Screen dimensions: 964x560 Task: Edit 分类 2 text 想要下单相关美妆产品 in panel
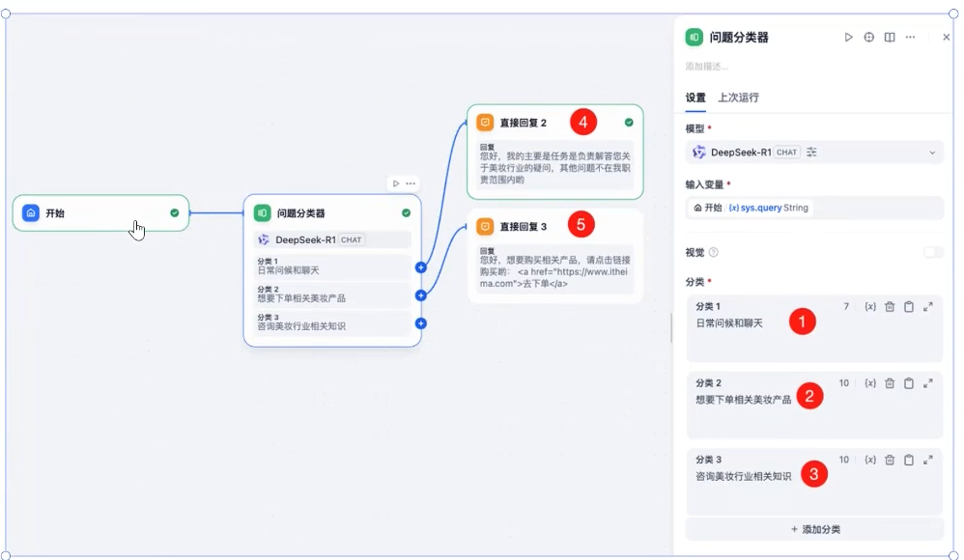[x=744, y=400]
